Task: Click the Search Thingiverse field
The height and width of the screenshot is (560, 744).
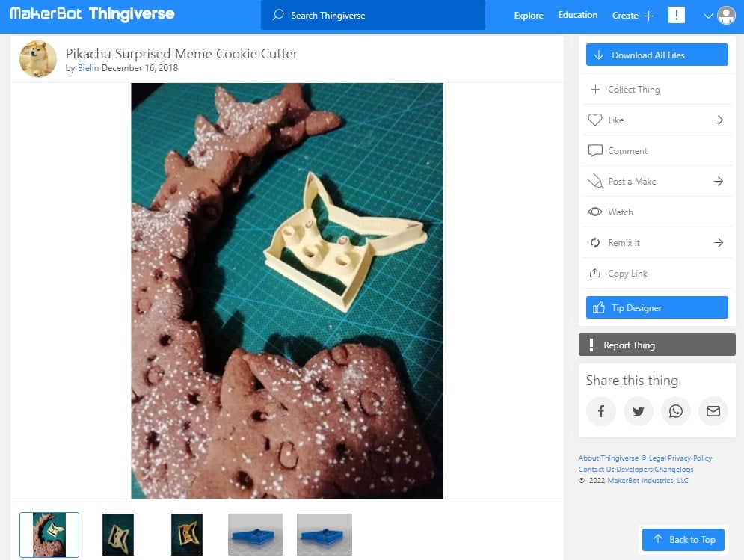Action: coord(372,15)
